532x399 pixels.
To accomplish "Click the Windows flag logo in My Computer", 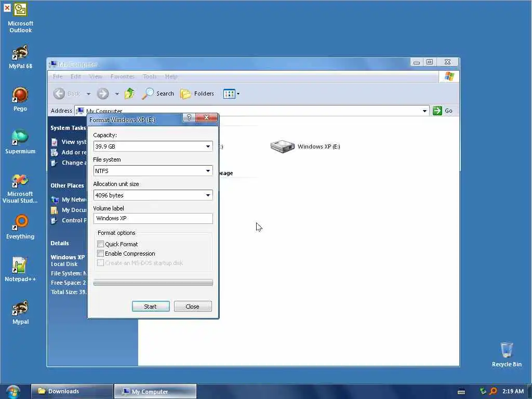I will (x=449, y=76).
